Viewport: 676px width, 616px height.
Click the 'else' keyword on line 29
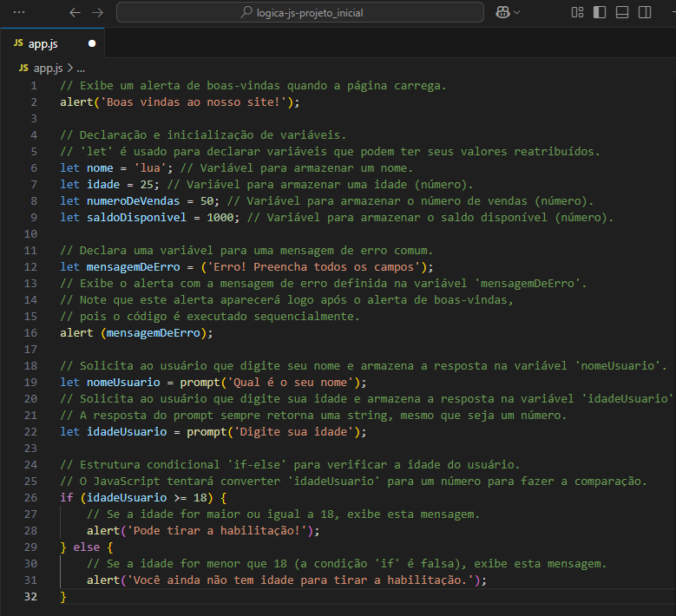(87, 547)
